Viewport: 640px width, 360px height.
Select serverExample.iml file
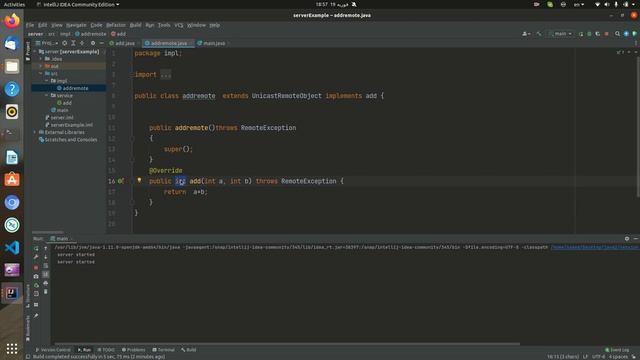(x=69, y=125)
